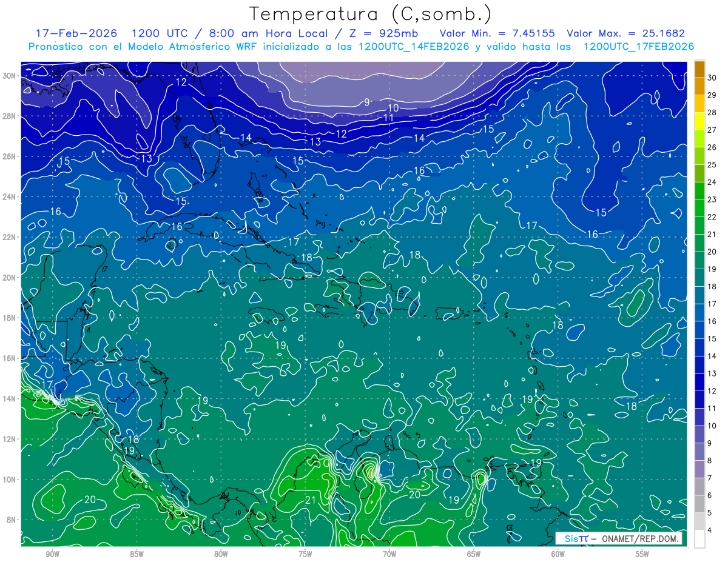
Task: Select 'Valor Min. = 7.45155' text
Action: [497, 33]
